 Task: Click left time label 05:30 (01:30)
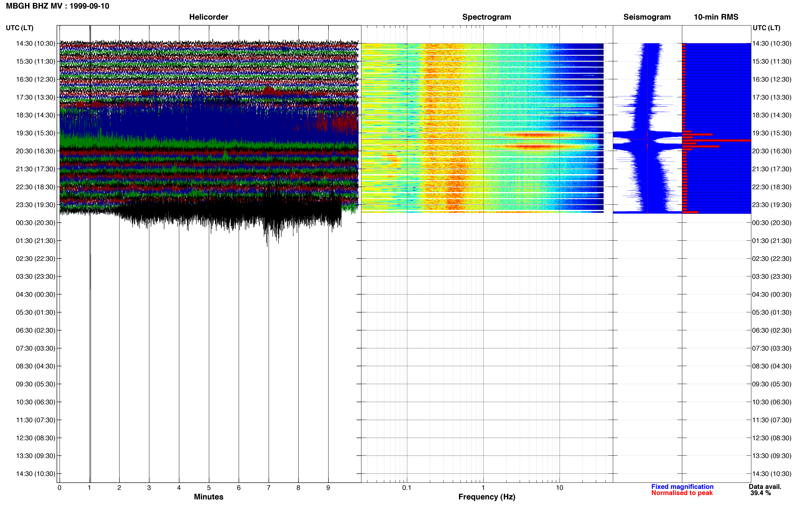coord(36,312)
